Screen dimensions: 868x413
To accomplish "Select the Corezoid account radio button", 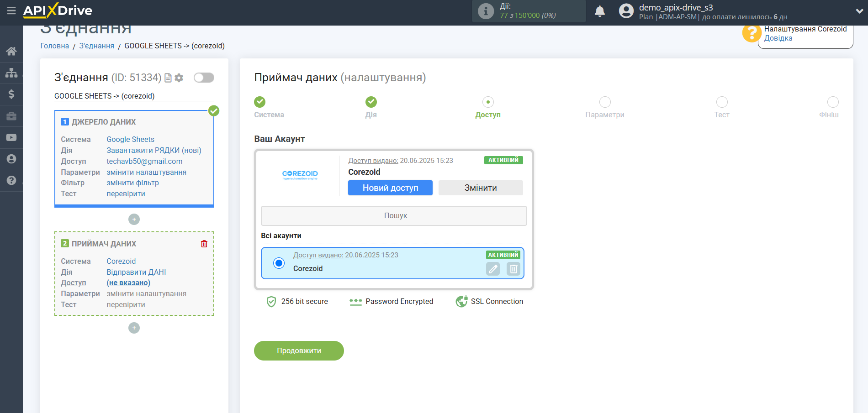I will (279, 263).
